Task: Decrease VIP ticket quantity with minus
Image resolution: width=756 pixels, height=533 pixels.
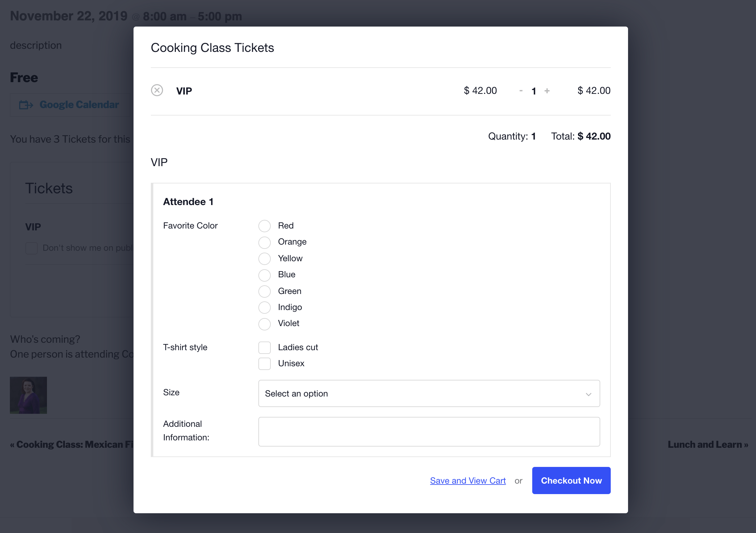Action: click(x=521, y=90)
